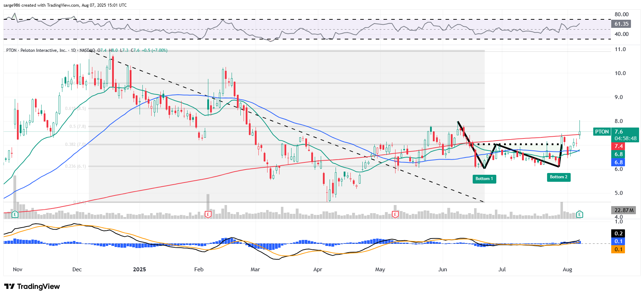Screen dimensions: 644x297
Task: Select the green Bottom 2 label
Action: coord(558,177)
